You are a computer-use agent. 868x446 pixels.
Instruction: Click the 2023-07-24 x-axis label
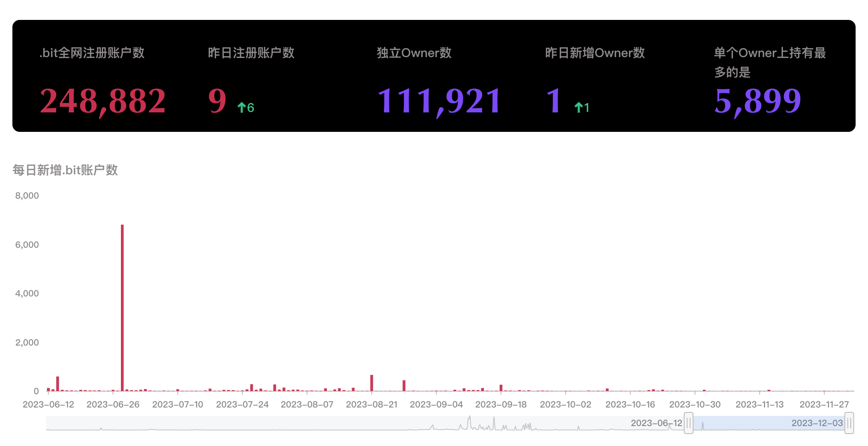[x=242, y=404]
